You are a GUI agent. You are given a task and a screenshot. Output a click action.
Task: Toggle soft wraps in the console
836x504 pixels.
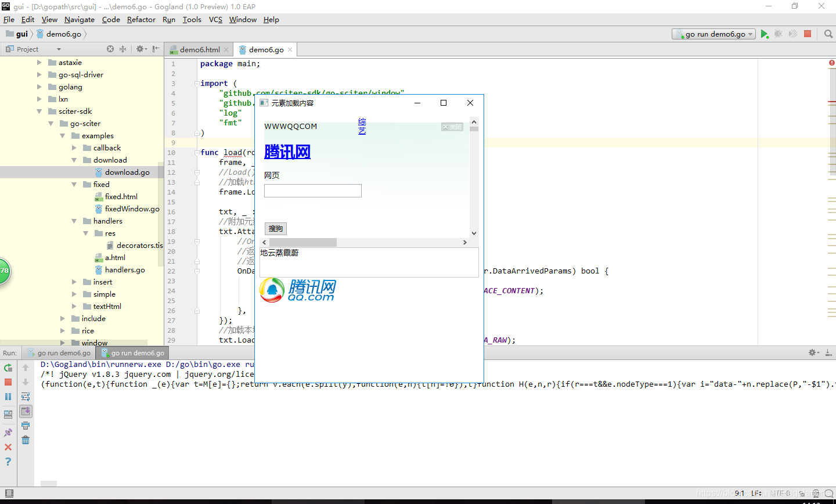tap(26, 397)
